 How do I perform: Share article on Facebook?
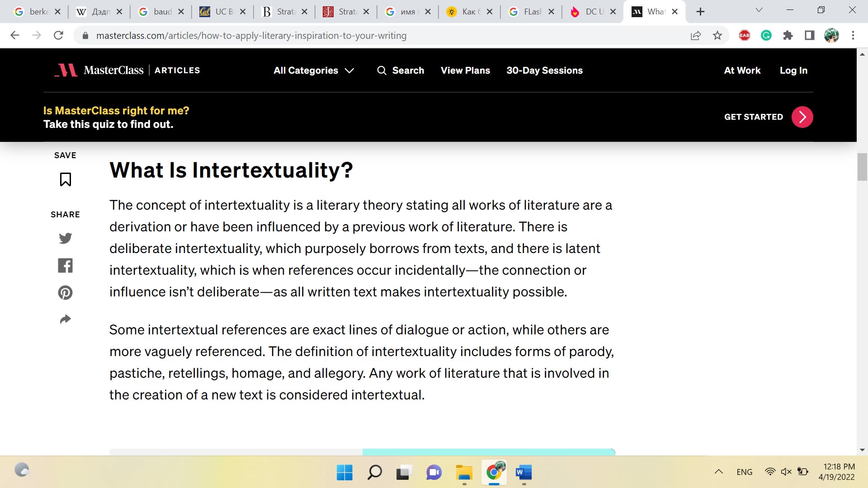(x=65, y=266)
